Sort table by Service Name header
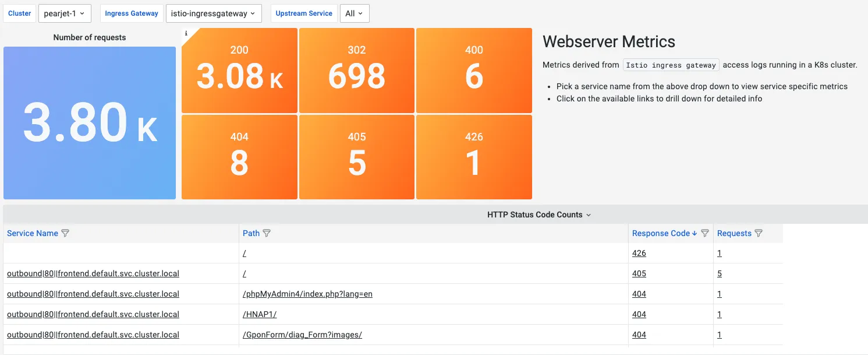868x355 pixels. click(x=33, y=233)
